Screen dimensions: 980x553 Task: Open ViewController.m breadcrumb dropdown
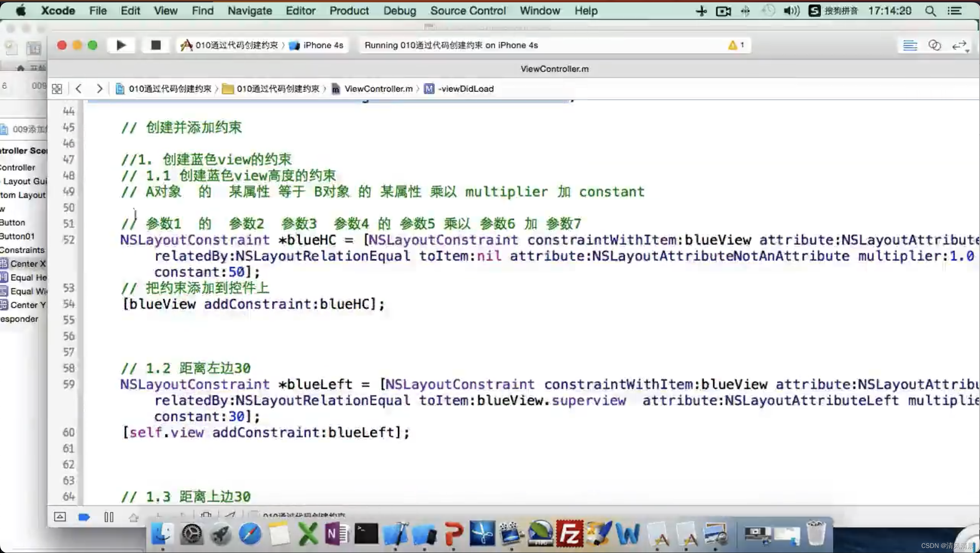pyautogui.click(x=378, y=89)
